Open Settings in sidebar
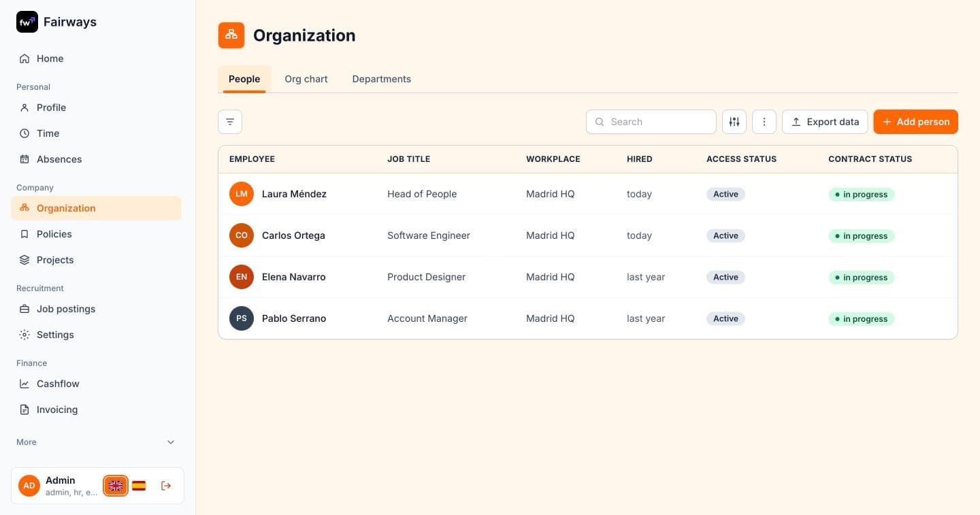The width and height of the screenshot is (980, 515). click(x=96, y=335)
